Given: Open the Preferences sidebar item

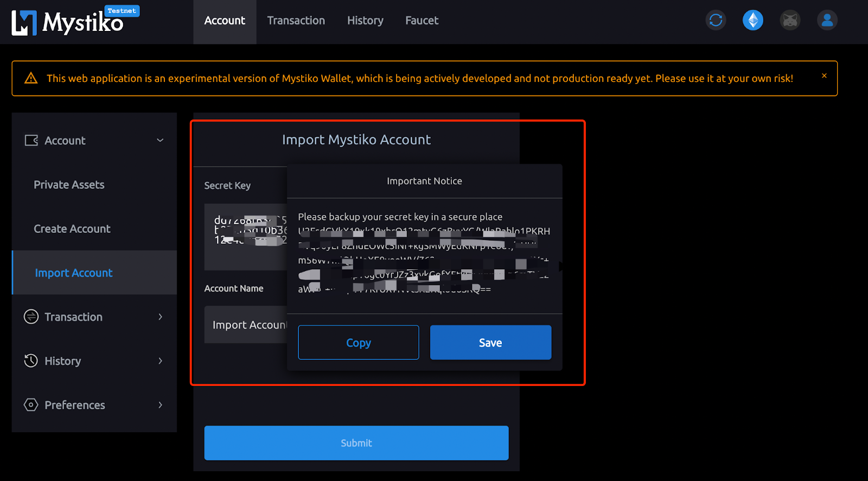Looking at the screenshot, I should (94, 404).
